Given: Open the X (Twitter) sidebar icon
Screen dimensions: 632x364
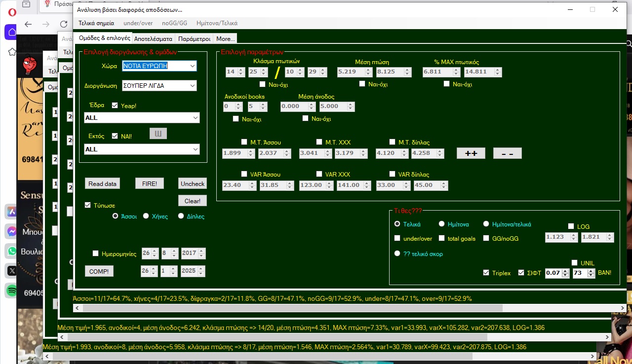Looking at the screenshot, I should pyautogui.click(x=11, y=271).
